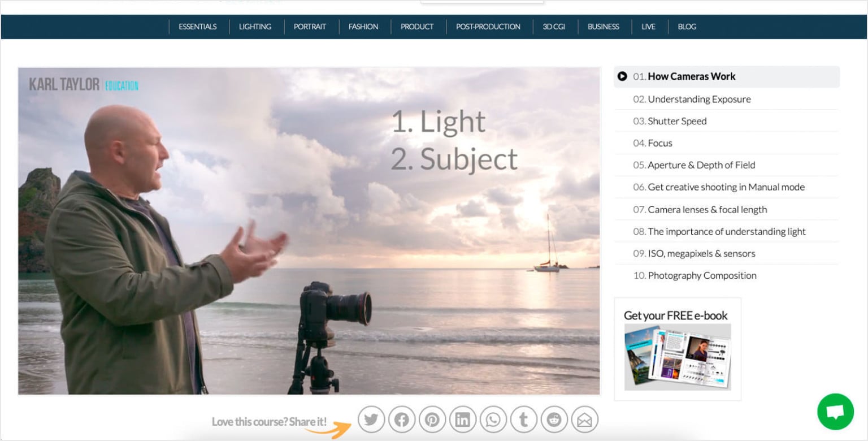Pin this course to Pinterest

tap(432, 420)
